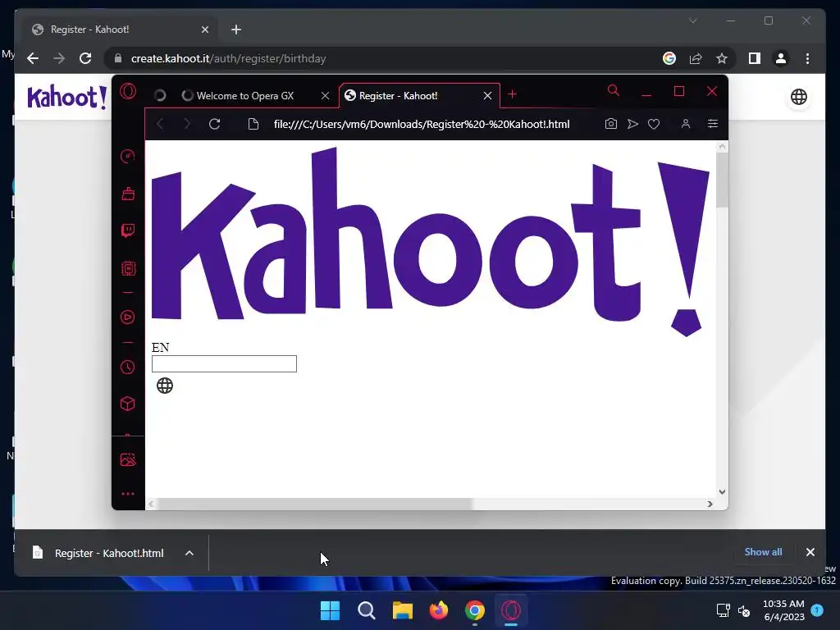Open Firefox from taskbar
The height and width of the screenshot is (630, 840).
(x=439, y=610)
